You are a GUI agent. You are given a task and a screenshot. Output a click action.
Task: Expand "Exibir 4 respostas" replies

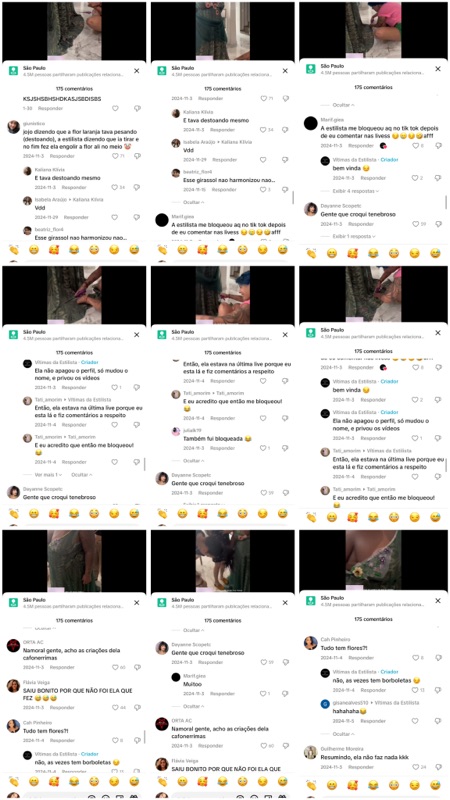click(356, 191)
